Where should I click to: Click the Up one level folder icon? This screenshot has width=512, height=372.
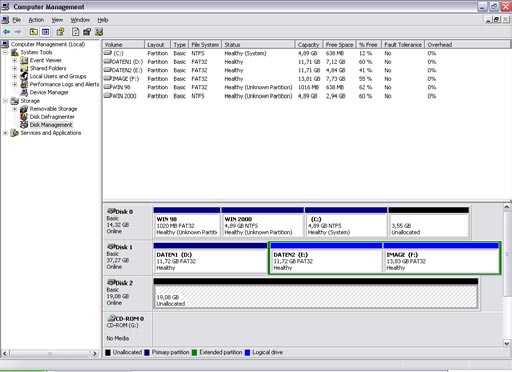(33, 32)
